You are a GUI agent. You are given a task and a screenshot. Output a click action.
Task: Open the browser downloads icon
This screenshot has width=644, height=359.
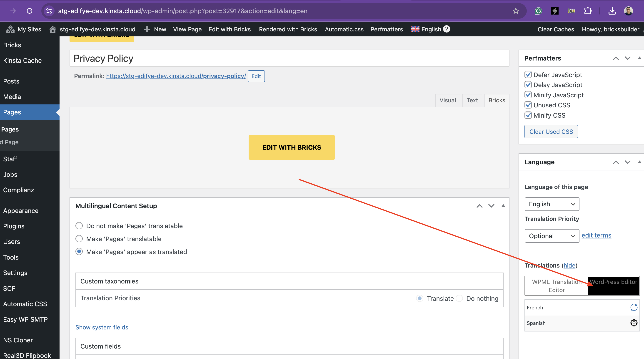(612, 11)
